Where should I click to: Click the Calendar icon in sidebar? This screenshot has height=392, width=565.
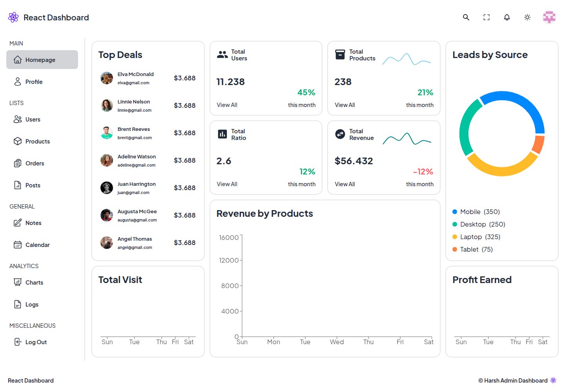[x=18, y=245]
